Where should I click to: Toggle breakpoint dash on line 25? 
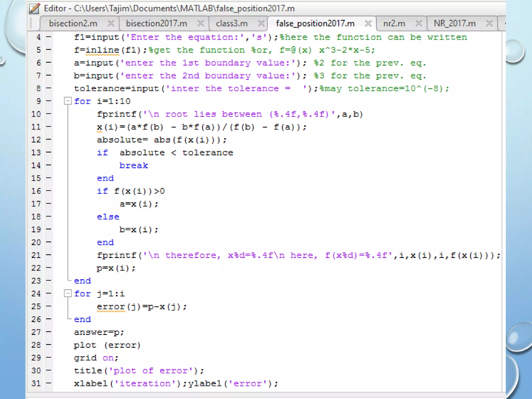point(49,306)
